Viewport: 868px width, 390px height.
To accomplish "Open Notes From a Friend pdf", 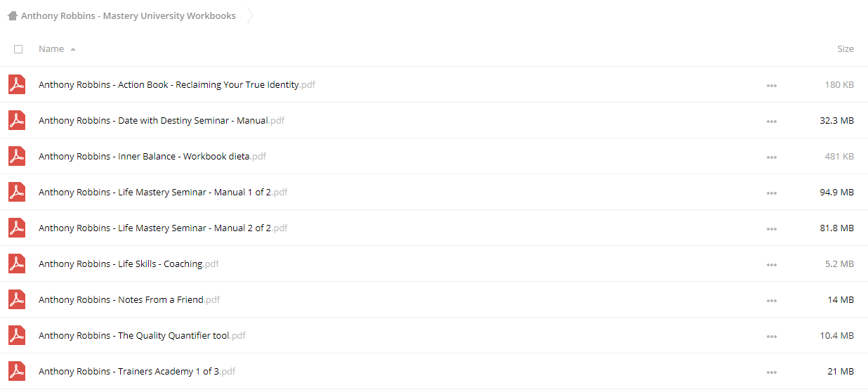I will [x=129, y=300].
